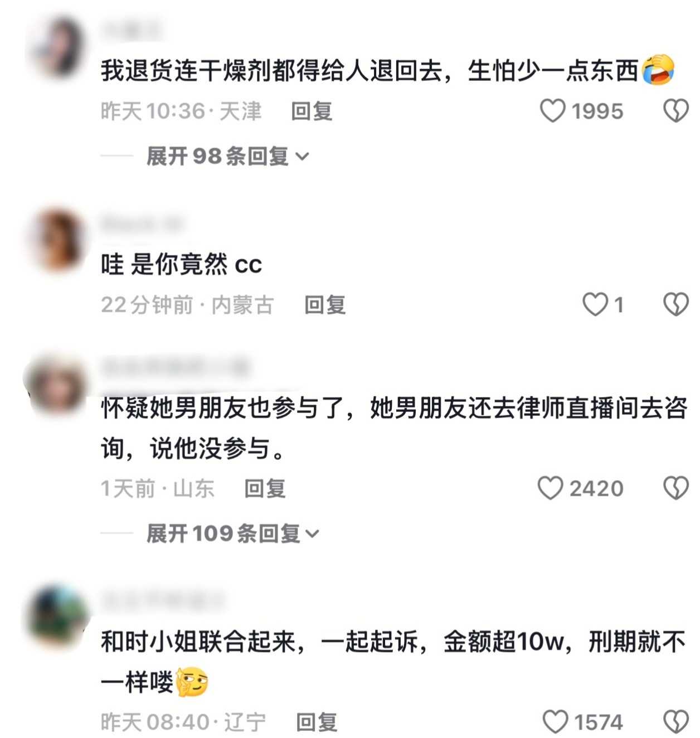Dislike the Inner Mongolia comment
This screenshot has height=738, width=700.
click(676, 305)
